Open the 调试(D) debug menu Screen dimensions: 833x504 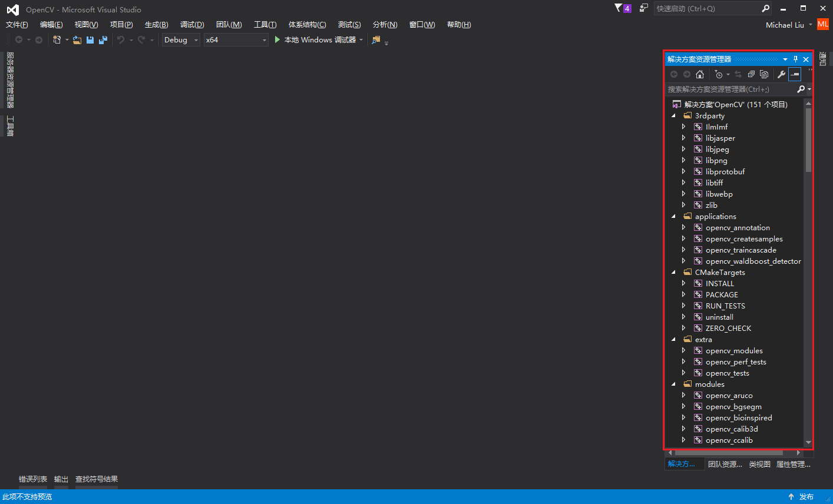click(192, 25)
